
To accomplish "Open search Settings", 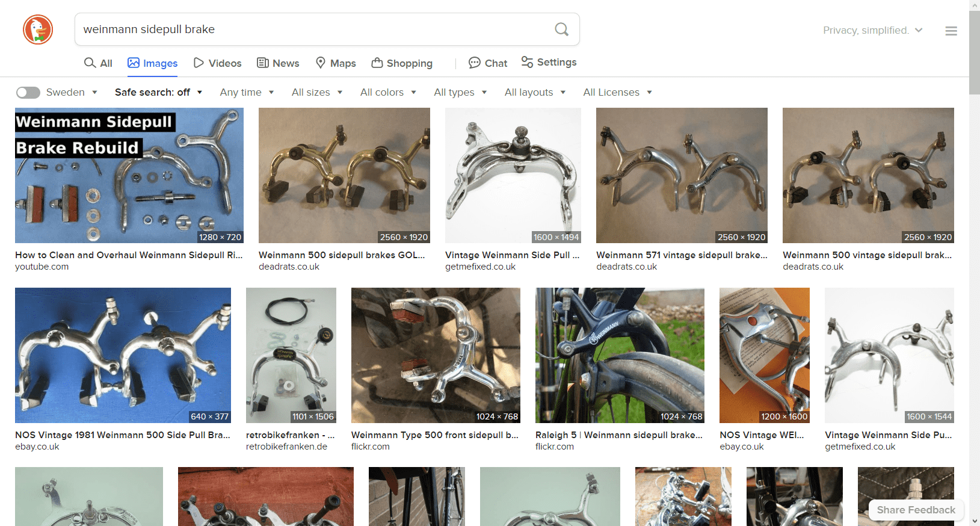I will pyautogui.click(x=549, y=63).
